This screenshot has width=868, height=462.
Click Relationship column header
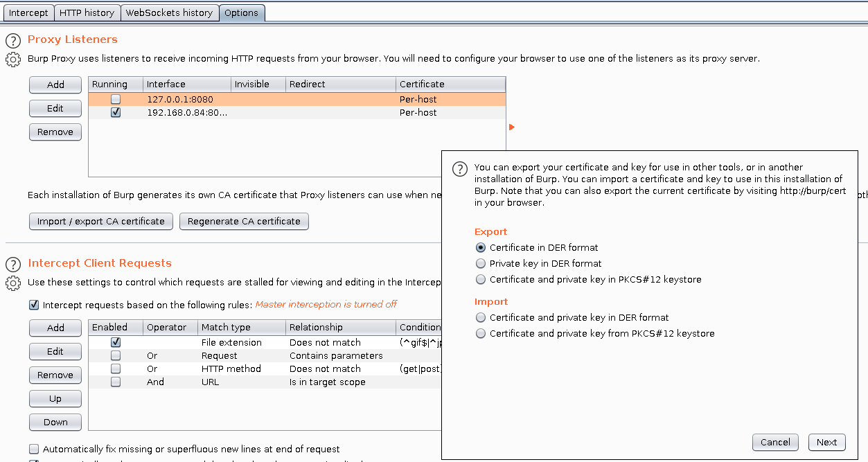pos(341,327)
